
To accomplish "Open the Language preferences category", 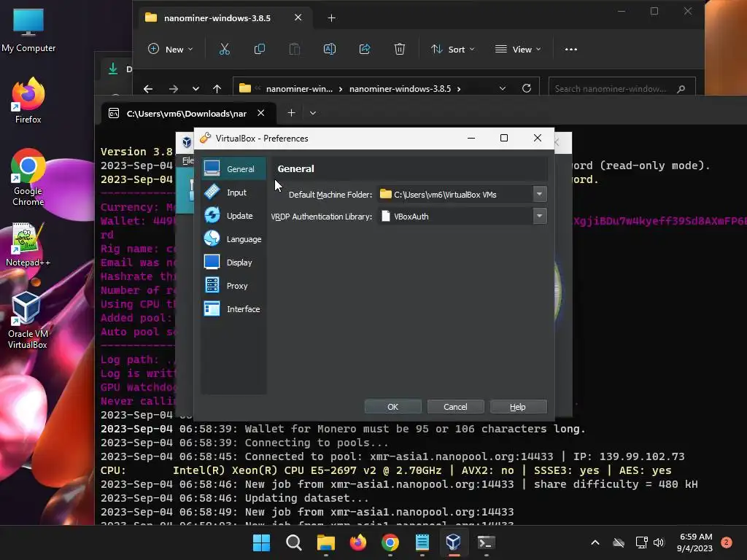I will coord(233,238).
